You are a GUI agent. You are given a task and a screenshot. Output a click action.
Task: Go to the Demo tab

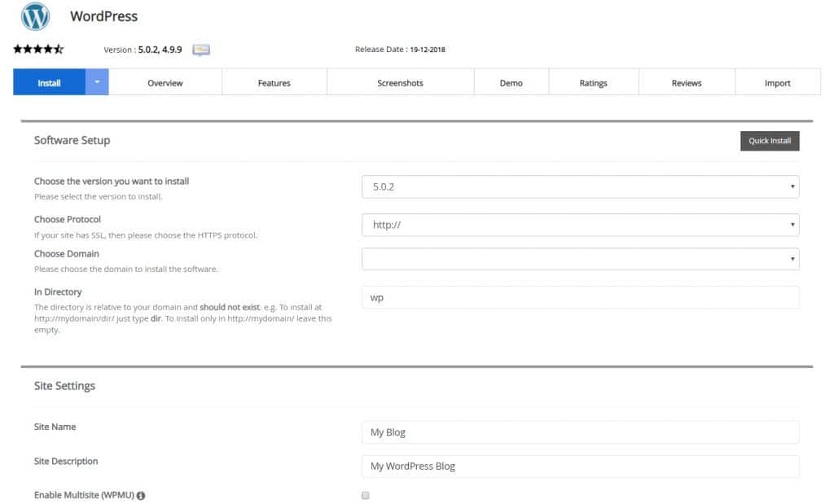coord(511,82)
